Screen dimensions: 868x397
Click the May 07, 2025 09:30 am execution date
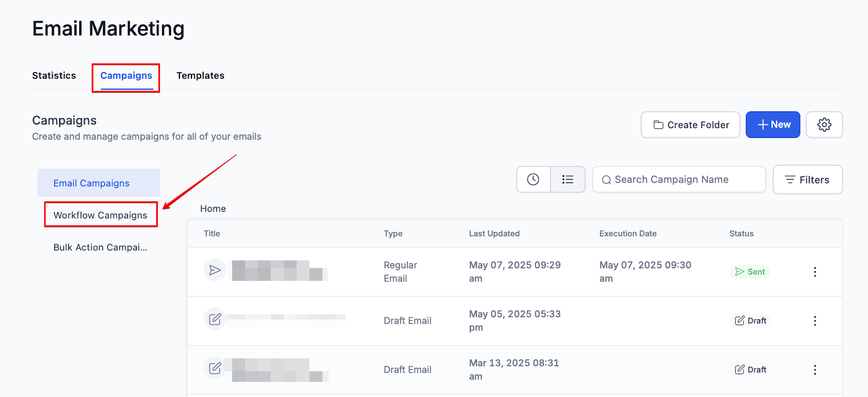646,272
